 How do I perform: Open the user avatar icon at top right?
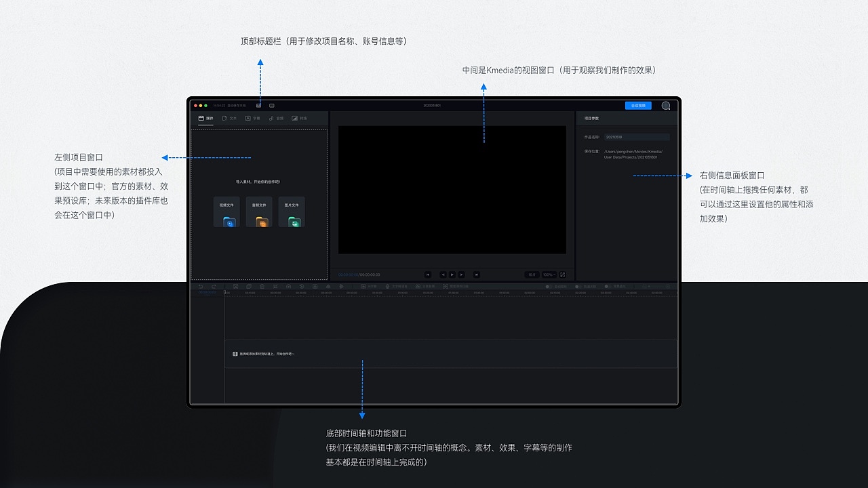tap(666, 106)
